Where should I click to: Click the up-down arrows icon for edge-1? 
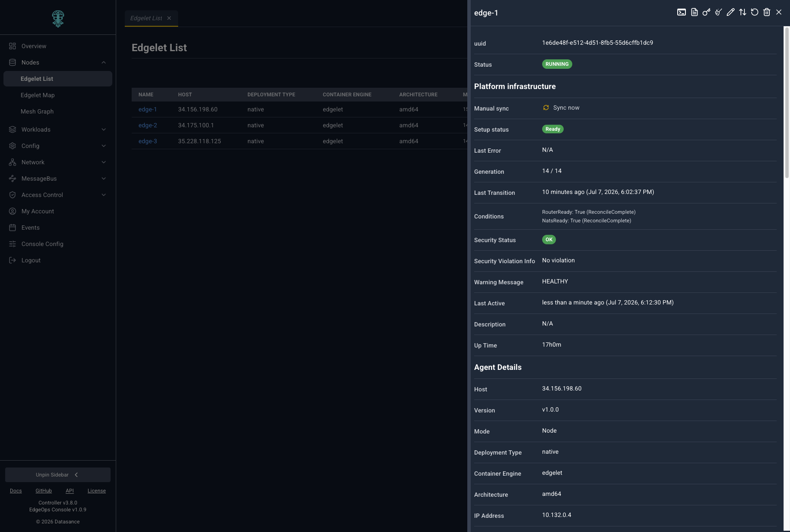pyautogui.click(x=743, y=12)
